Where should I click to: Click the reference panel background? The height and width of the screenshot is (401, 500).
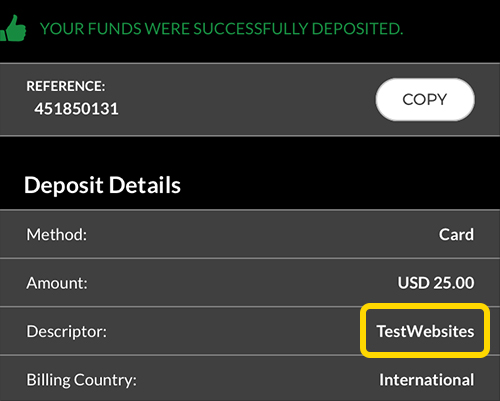pyautogui.click(x=250, y=99)
